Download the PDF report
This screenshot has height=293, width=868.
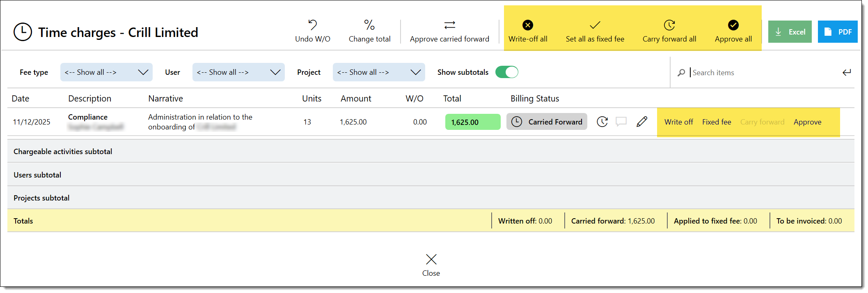click(x=837, y=32)
